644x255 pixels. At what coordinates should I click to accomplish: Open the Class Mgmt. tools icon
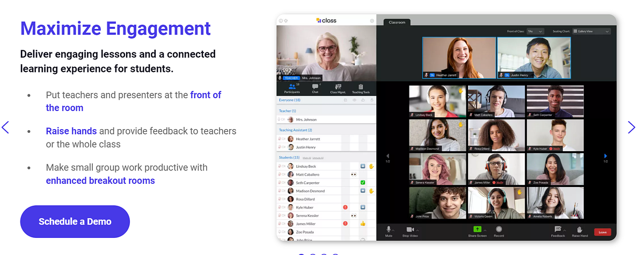[338, 88]
